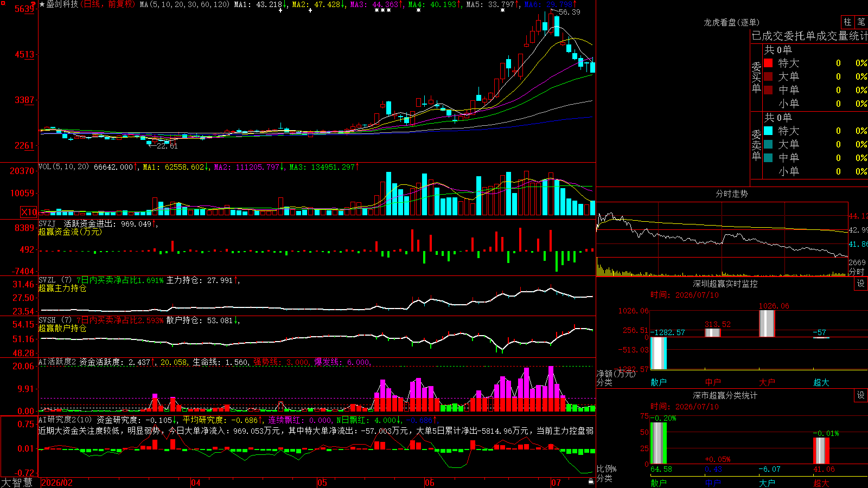Image resolution: width=868 pixels, height=488 pixels.
Task: Click the 超大 41.06 bar in 分类统计
Action: 821,451
